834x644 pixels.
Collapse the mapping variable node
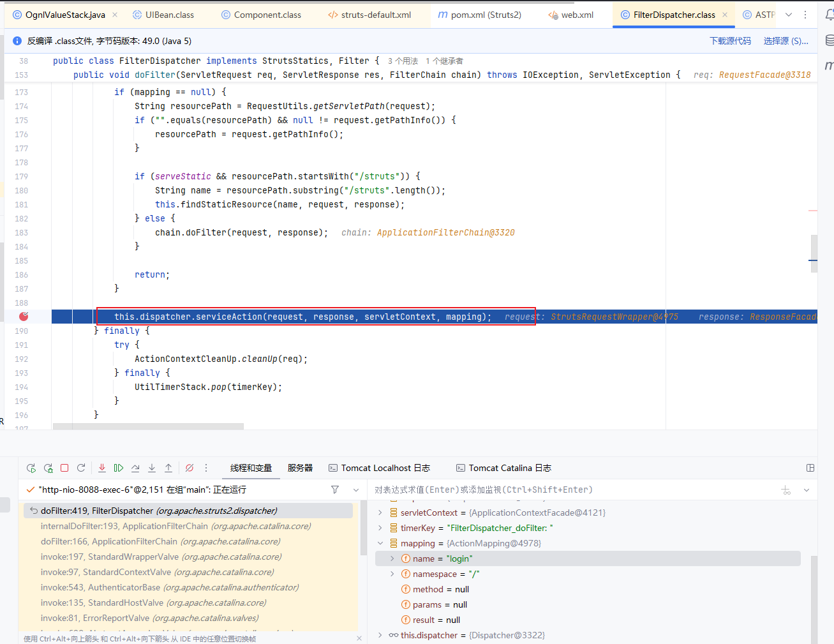(x=380, y=543)
